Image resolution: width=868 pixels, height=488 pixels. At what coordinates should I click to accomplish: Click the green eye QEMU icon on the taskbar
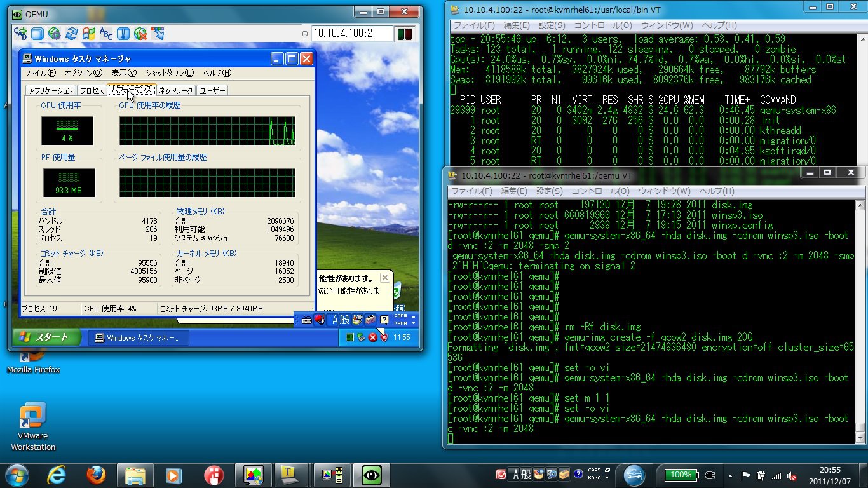pyautogui.click(x=372, y=475)
